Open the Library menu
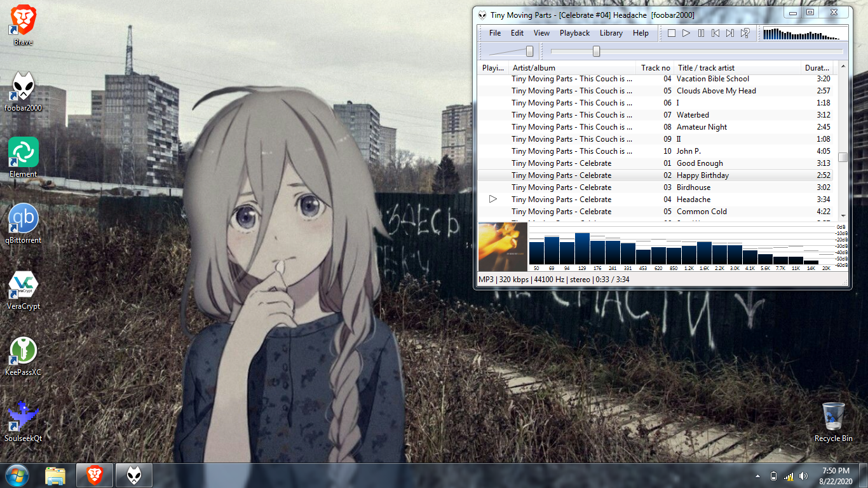The width and height of the screenshot is (868, 488). click(611, 33)
